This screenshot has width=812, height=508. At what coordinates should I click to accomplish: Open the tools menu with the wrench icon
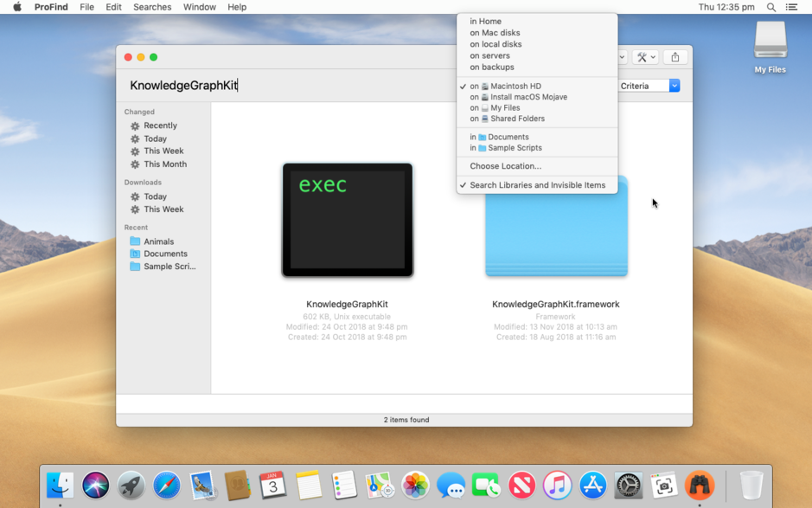(x=645, y=57)
